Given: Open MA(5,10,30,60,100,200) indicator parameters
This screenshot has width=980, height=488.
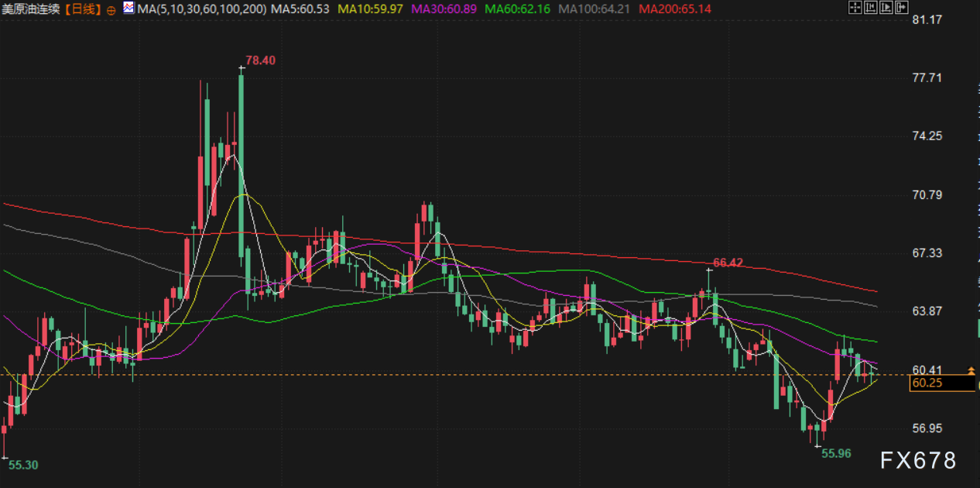Looking at the screenshot, I should click(x=203, y=9).
